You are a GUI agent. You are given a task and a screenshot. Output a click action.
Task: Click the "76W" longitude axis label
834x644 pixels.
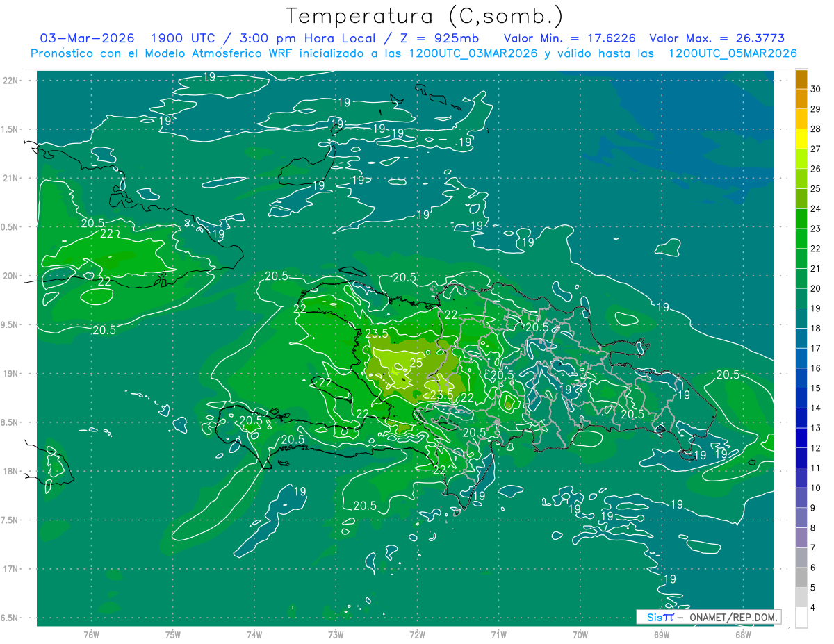[91, 634]
